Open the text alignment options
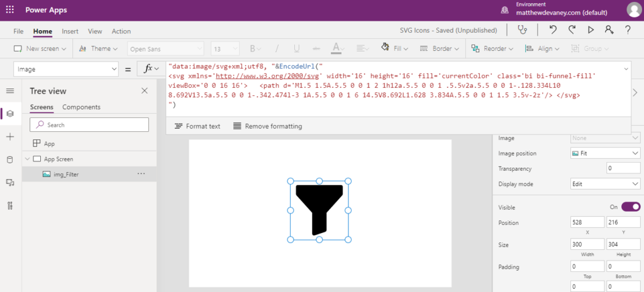 tap(363, 49)
